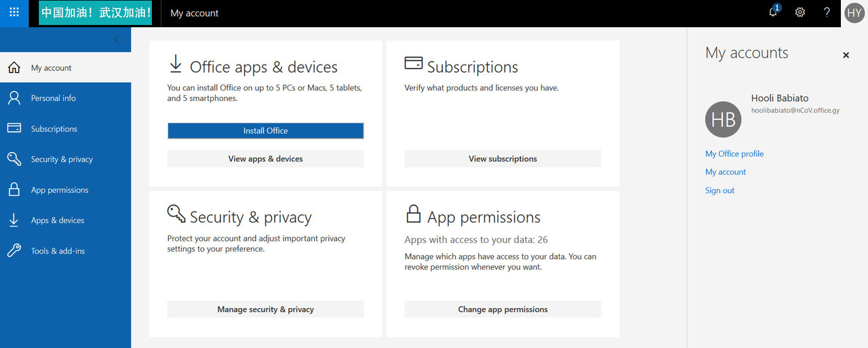Collapse the left navigation with chevron
Screen dimensions: 868x348
pyautogui.click(x=117, y=39)
